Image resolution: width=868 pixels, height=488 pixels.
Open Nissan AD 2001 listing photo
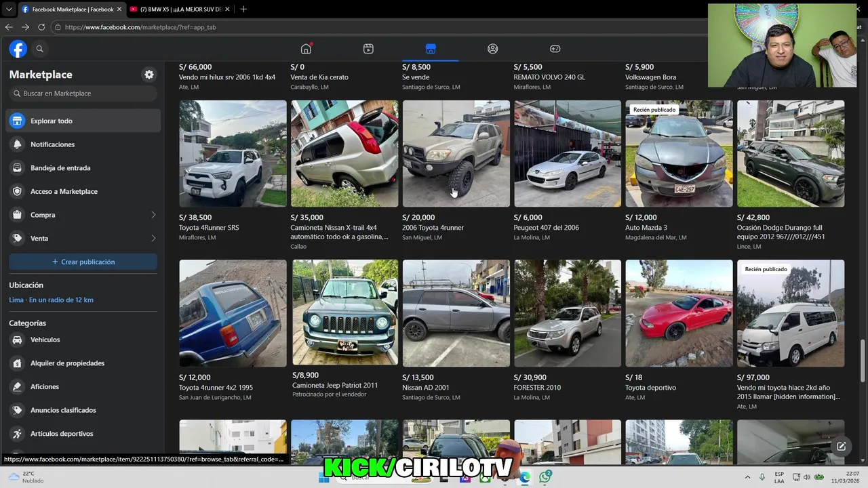pos(456,313)
